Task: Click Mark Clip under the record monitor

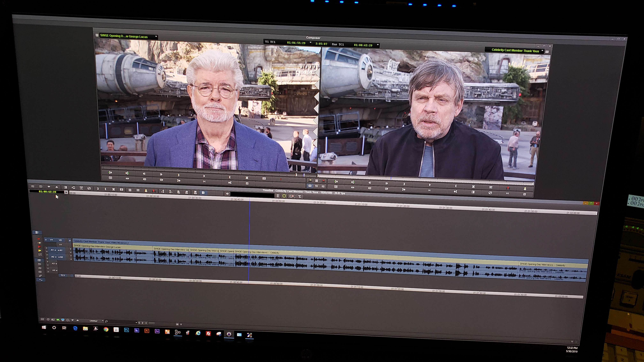Action: pyautogui.click(x=473, y=187)
